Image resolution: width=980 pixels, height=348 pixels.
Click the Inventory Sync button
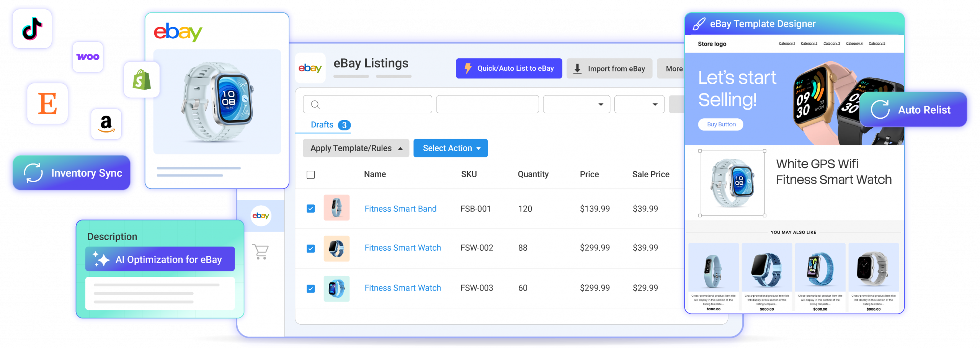(x=72, y=173)
